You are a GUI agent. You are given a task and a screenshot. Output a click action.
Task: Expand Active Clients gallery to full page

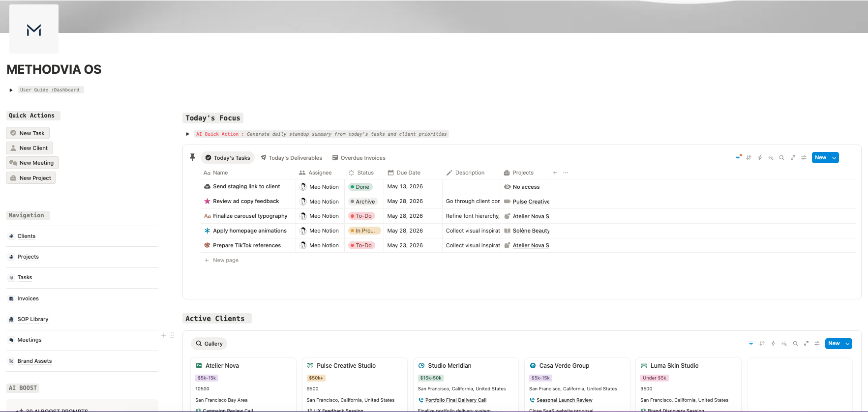click(x=806, y=344)
